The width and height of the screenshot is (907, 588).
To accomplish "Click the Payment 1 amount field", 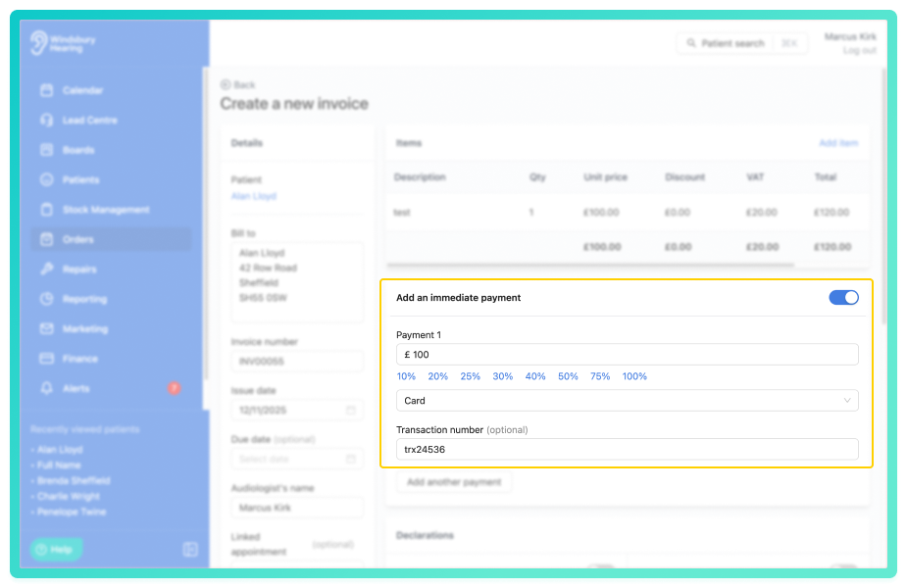I will point(627,355).
